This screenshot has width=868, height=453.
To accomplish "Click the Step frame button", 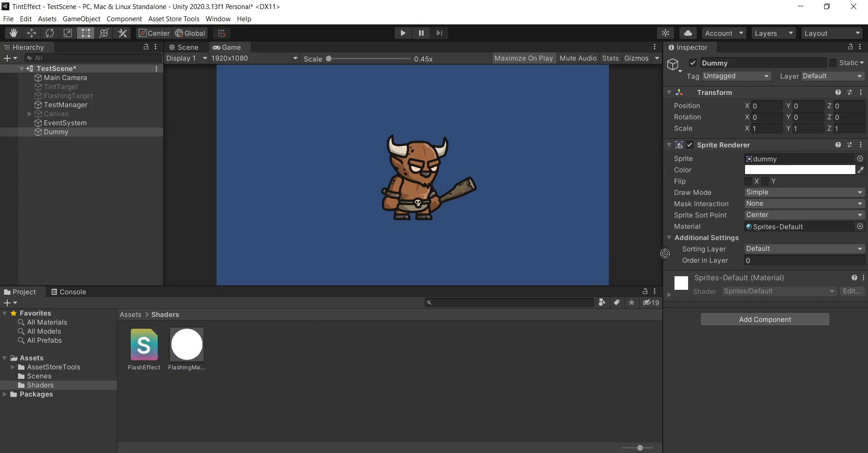I will (x=439, y=33).
